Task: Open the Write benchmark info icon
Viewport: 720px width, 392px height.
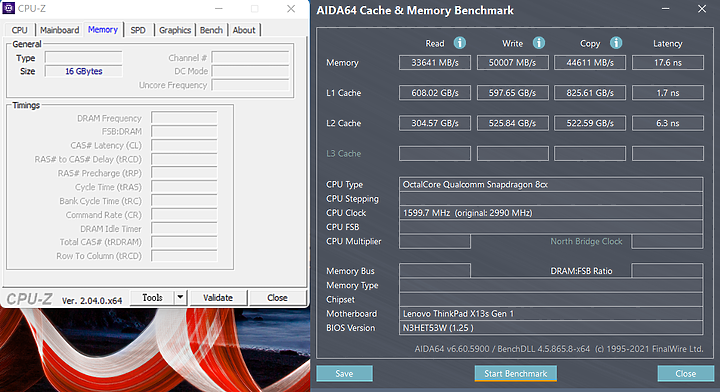Action: coord(539,43)
